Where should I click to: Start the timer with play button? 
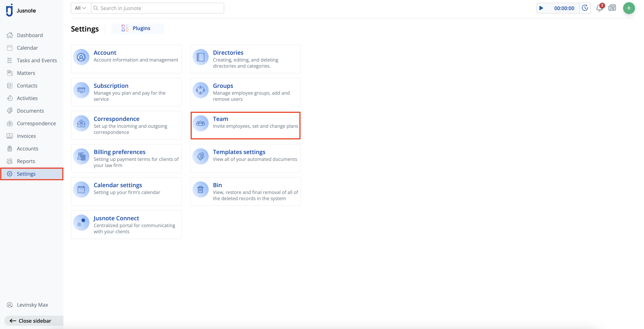pyautogui.click(x=541, y=8)
